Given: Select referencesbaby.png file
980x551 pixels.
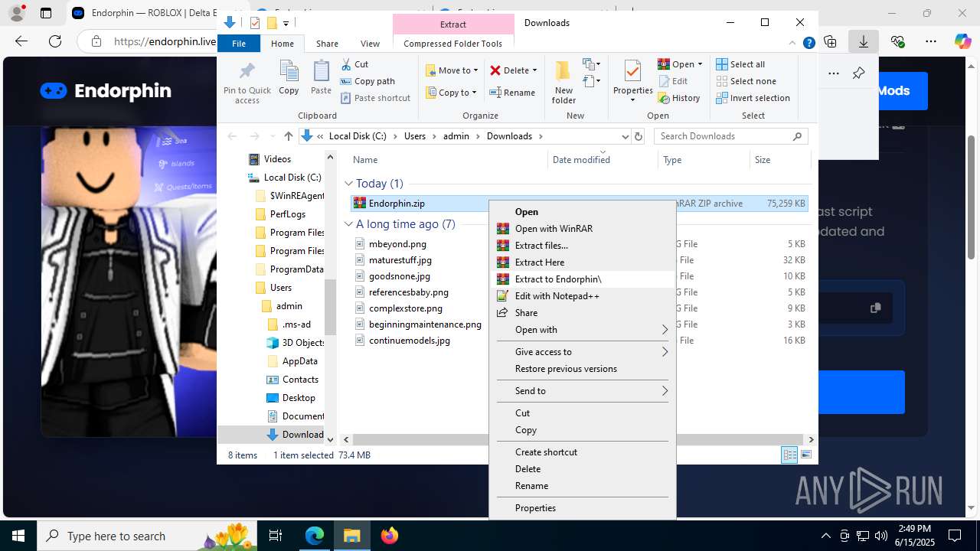Looking at the screenshot, I should coord(408,292).
